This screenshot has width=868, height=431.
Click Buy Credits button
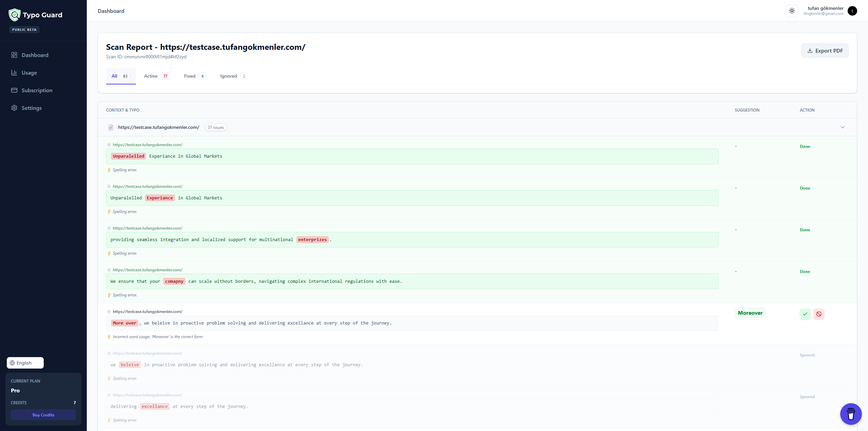[x=43, y=415]
